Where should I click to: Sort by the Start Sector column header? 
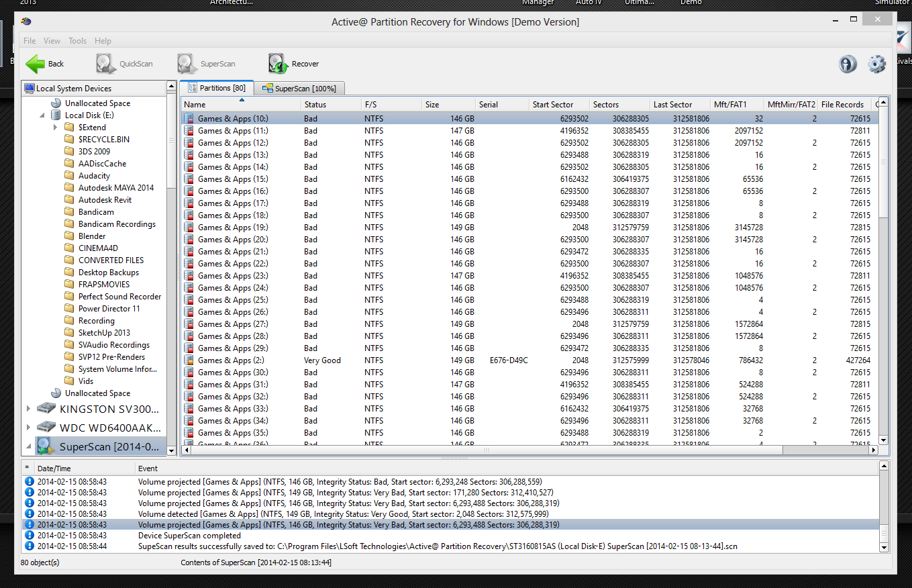point(559,104)
